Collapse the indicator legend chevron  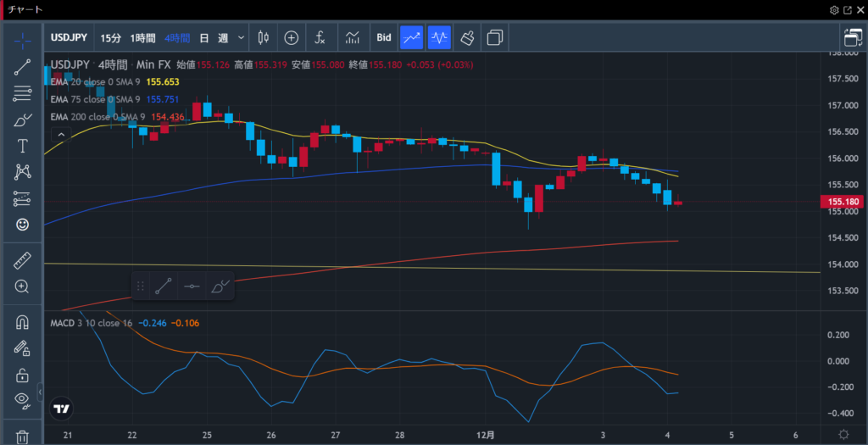tap(61, 134)
